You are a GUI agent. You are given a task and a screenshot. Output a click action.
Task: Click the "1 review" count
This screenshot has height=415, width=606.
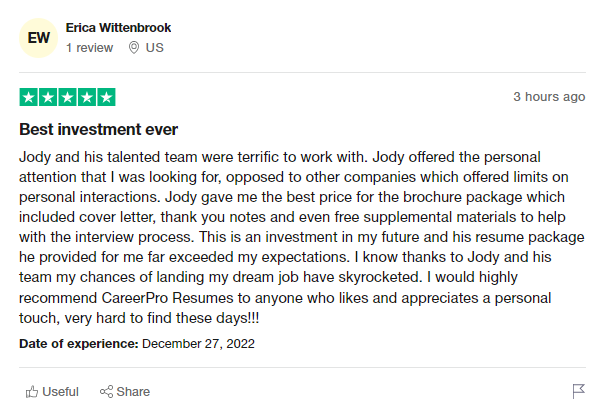coord(89,48)
